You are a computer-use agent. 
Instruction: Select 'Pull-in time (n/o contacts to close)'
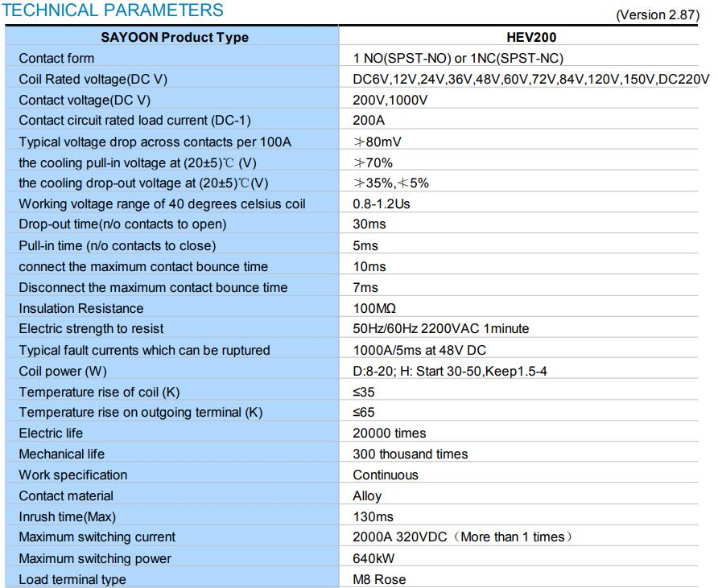[118, 245]
